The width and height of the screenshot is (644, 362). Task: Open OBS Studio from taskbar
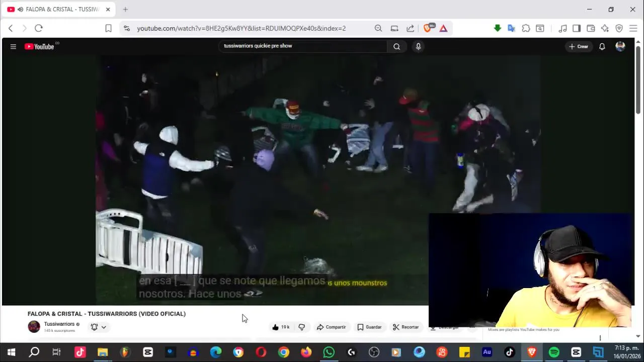374,352
